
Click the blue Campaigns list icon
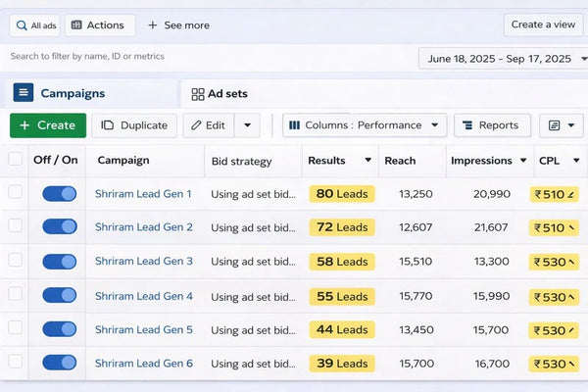point(24,93)
